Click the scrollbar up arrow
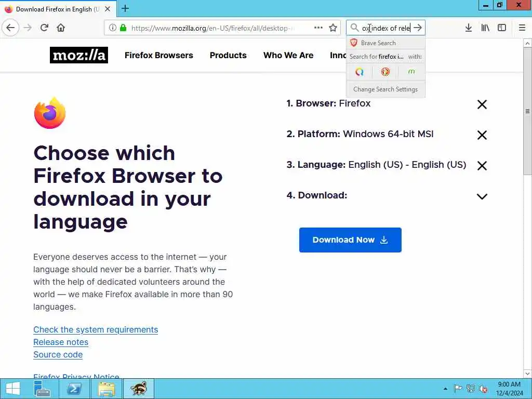The width and height of the screenshot is (532, 399). 527,43
